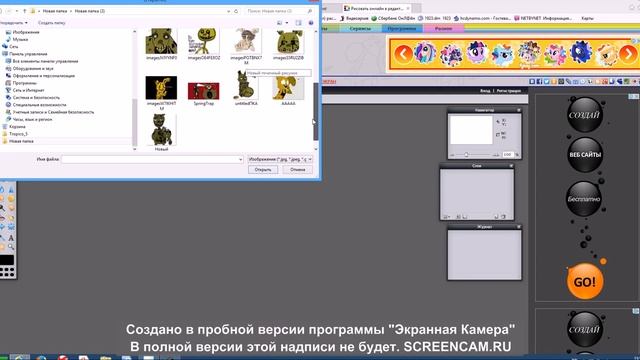Click the next arrow on pony banner
Viewport: 640px width, 360px height.
pyautogui.click(x=628, y=54)
